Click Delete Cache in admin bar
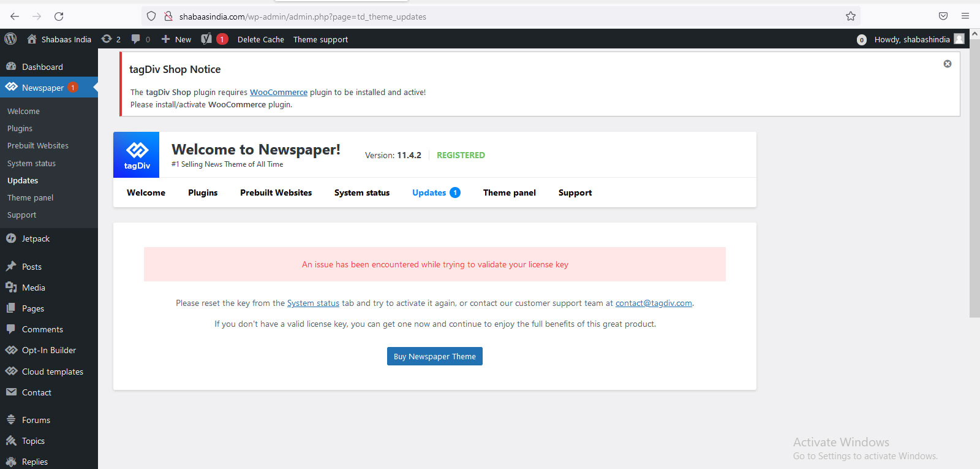Viewport: 980px width, 469px height. pos(261,39)
